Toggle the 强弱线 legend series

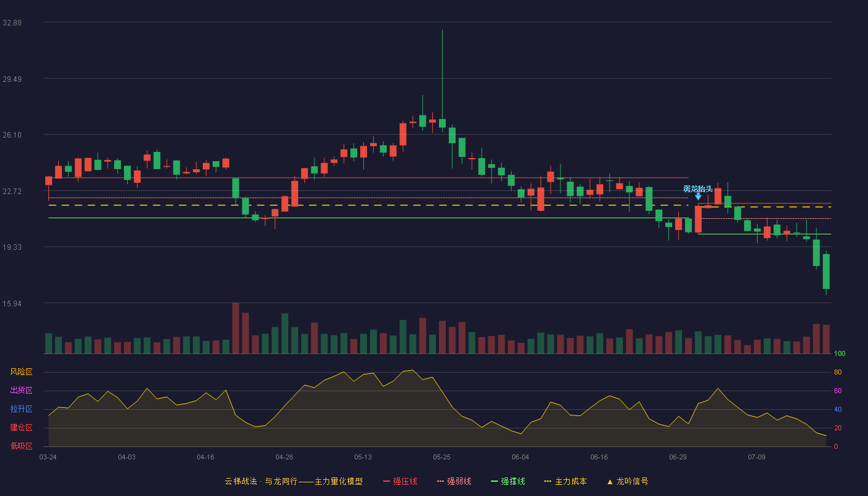[454, 481]
